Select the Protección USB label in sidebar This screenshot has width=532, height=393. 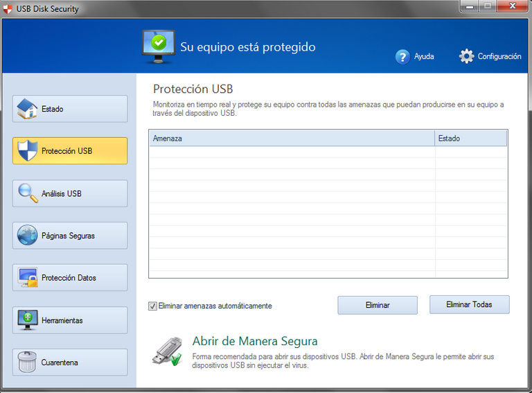tap(66, 151)
